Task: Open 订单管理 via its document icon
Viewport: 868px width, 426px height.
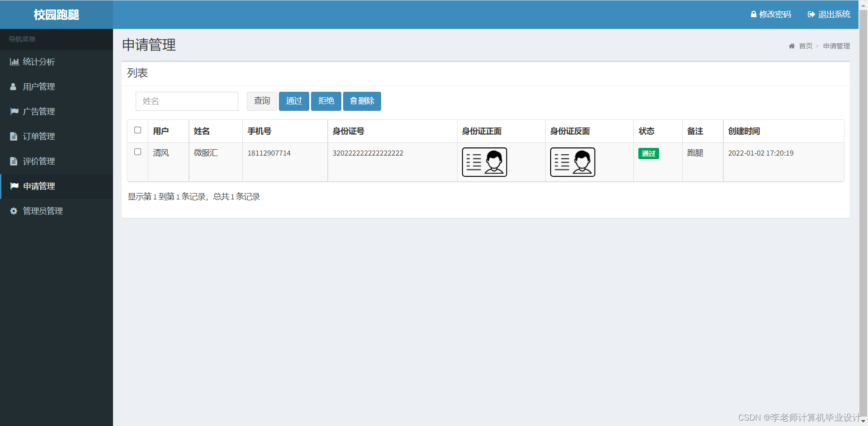Action: coord(14,136)
